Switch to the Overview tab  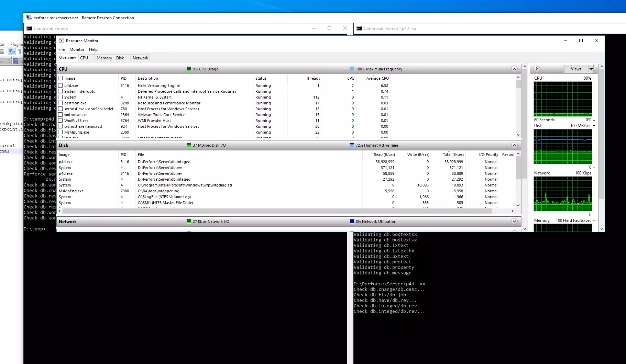tap(67, 58)
